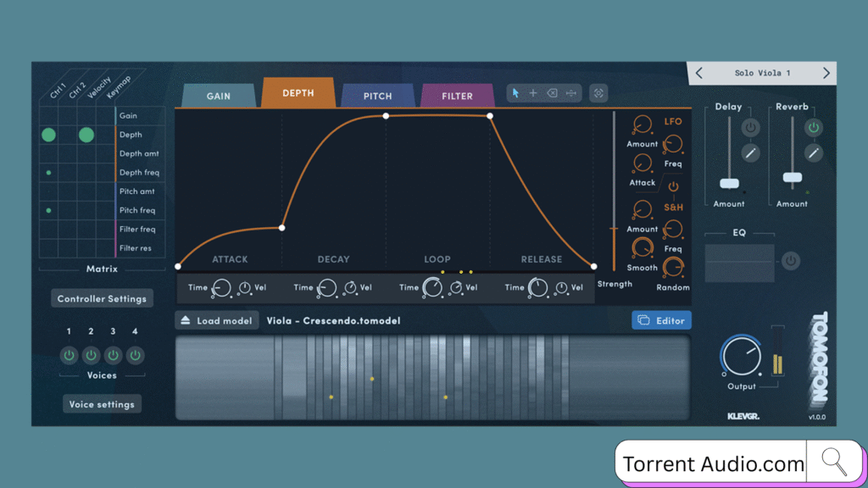Open Controller Settings
The image size is (868, 488).
(102, 299)
